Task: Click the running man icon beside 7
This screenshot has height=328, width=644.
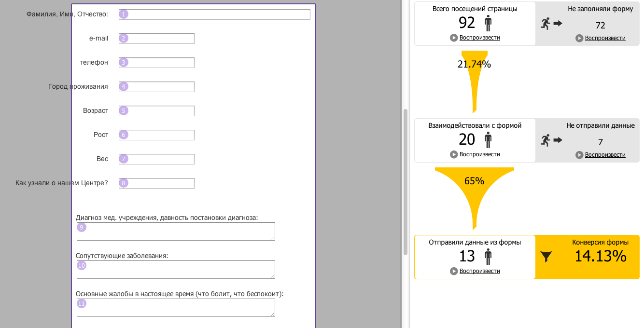Action: [x=546, y=140]
